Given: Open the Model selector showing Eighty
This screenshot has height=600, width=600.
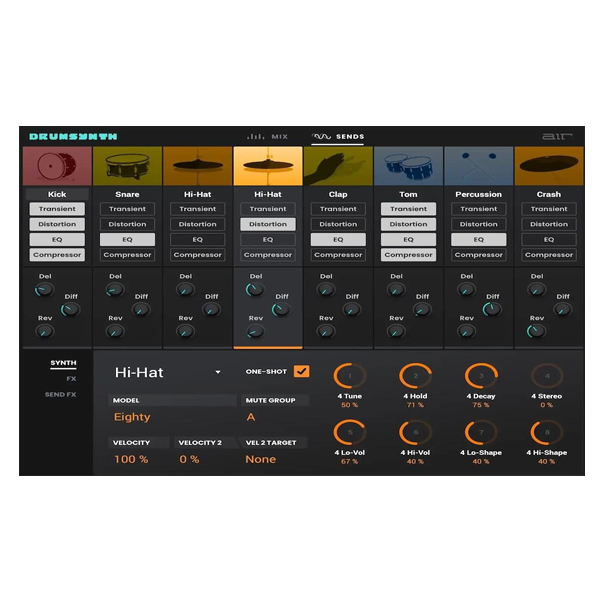Looking at the screenshot, I should pos(132,417).
